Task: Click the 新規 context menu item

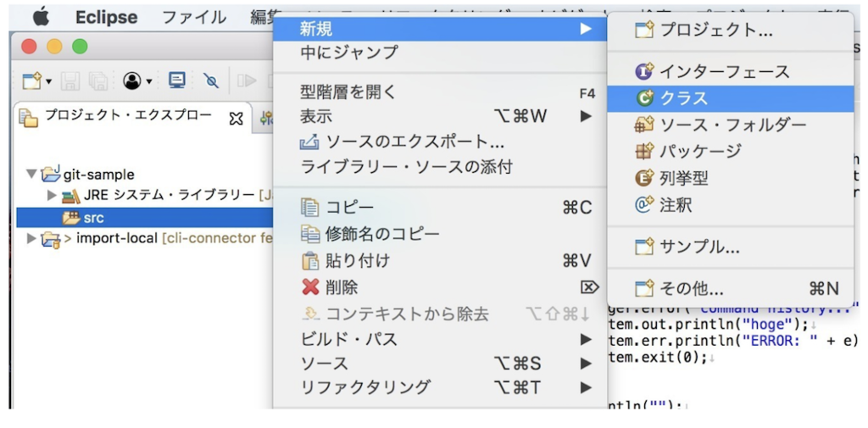Action: [440, 28]
